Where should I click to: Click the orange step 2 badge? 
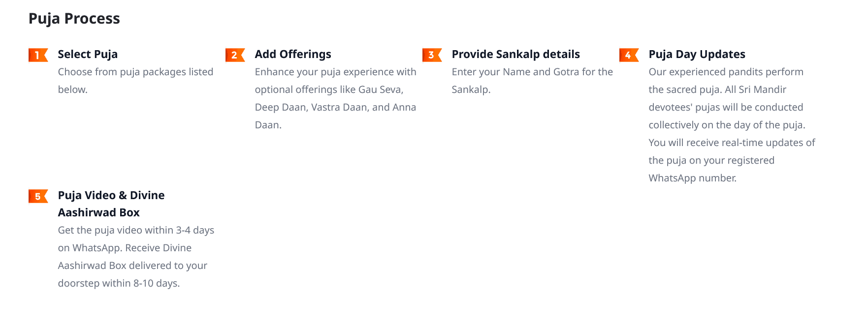coord(235,55)
